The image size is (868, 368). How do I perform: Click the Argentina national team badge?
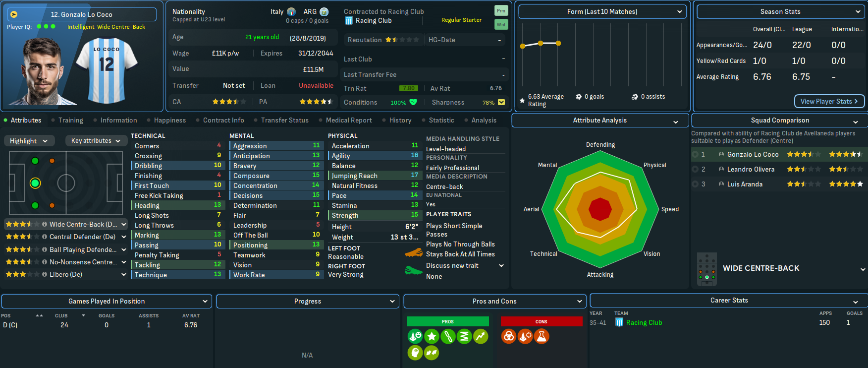tap(324, 12)
